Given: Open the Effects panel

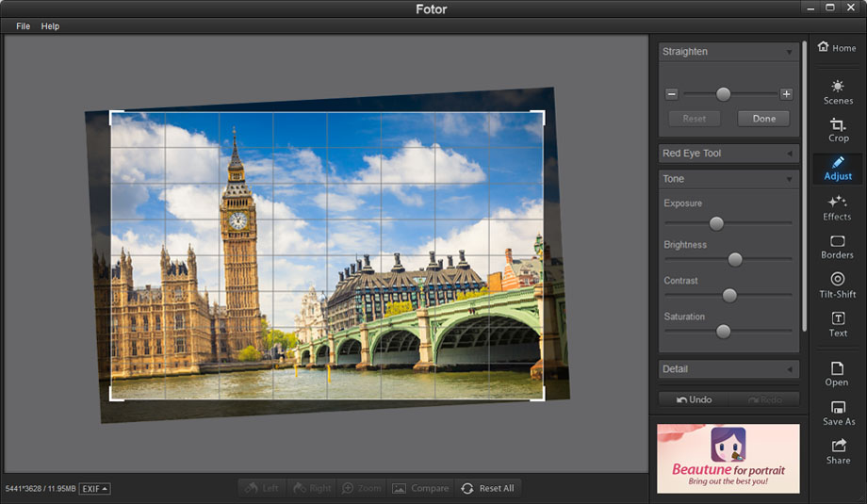Looking at the screenshot, I should tap(837, 207).
